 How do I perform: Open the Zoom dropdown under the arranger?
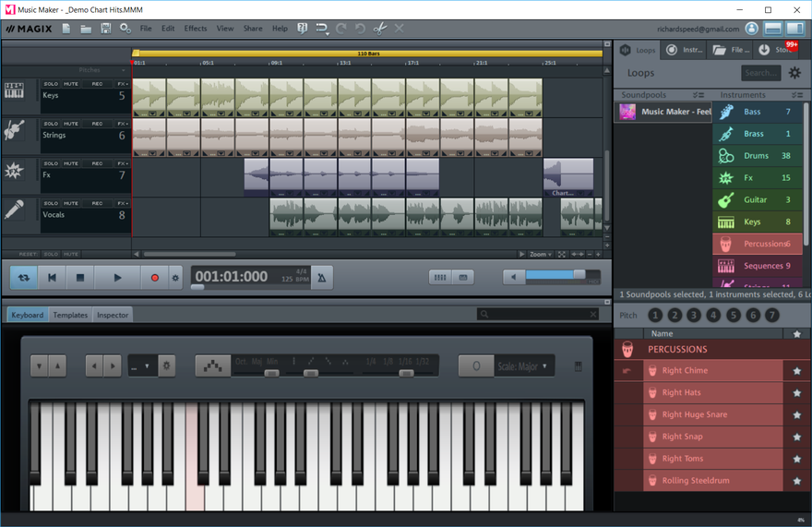(540, 255)
